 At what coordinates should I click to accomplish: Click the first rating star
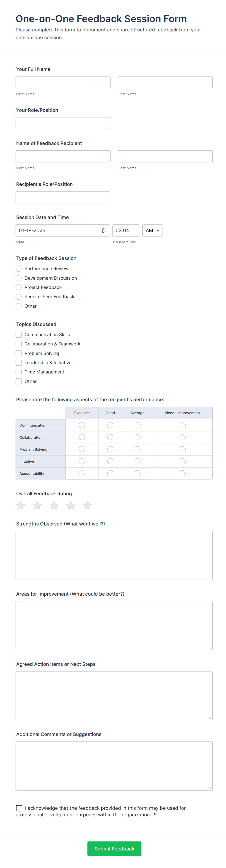[x=20, y=506]
